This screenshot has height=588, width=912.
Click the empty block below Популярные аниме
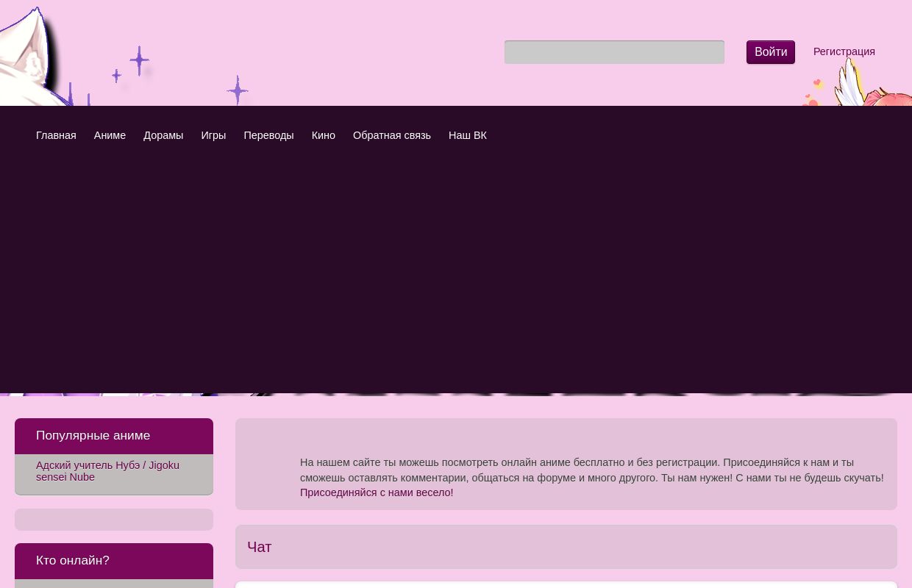click(x=114, y=520)
